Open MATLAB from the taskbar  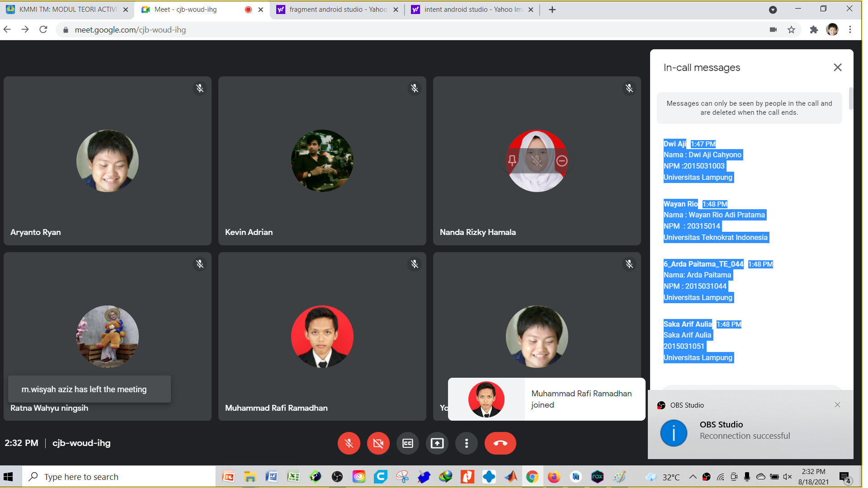(x=511, y=476)
